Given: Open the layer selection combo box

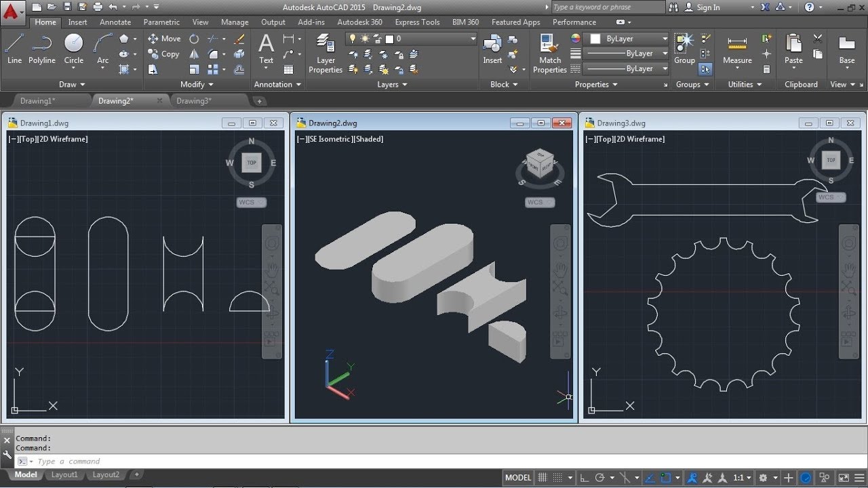Looking at the screenshot, I should (411, 39).
